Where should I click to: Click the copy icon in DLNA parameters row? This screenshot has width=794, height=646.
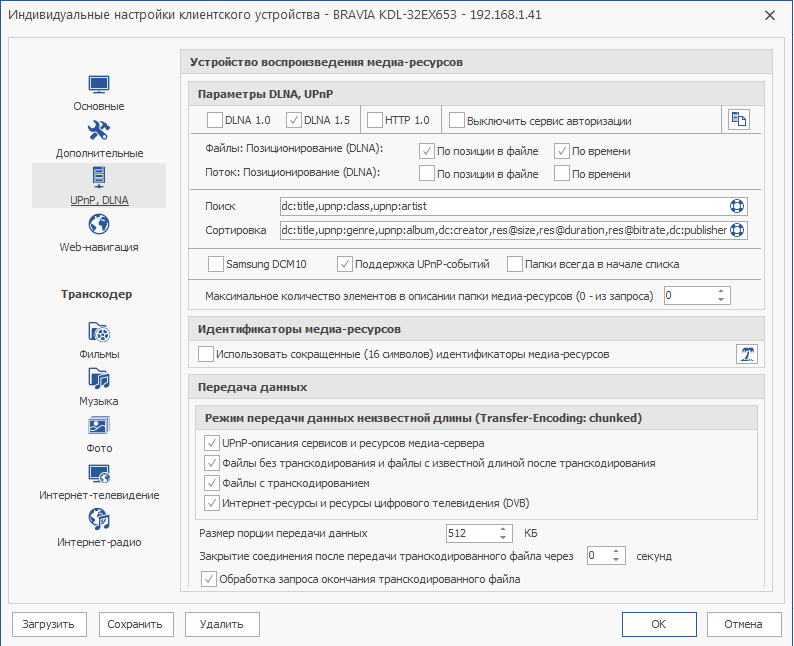738,120
